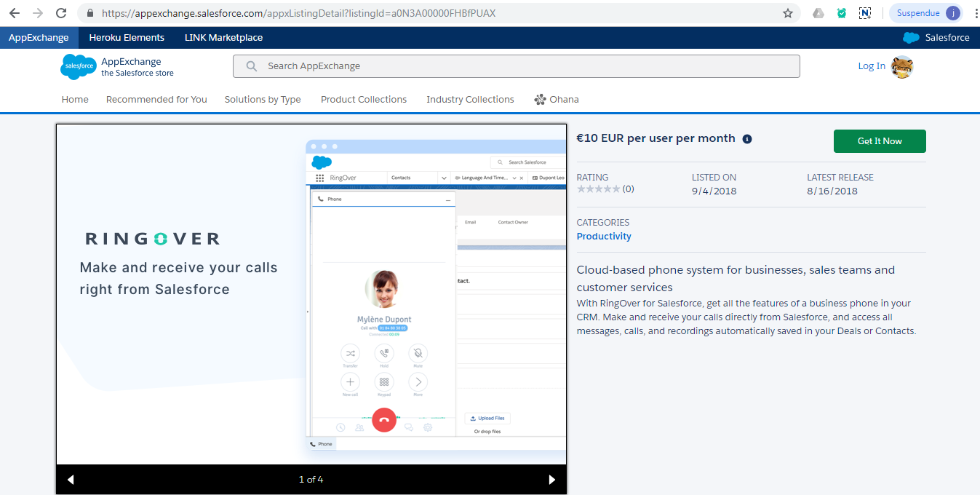The height and width of the screenshot is (495, 980).
Task: Click the listed-on date 9/4/2018
Action: point(714,191)
